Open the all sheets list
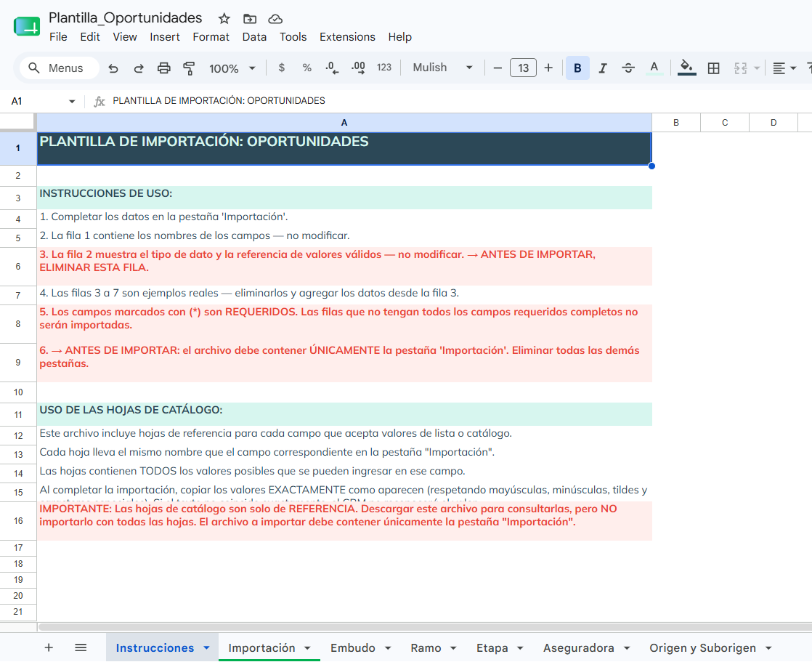The width and height of the screenshot is (812, 662). click(81, 647)
